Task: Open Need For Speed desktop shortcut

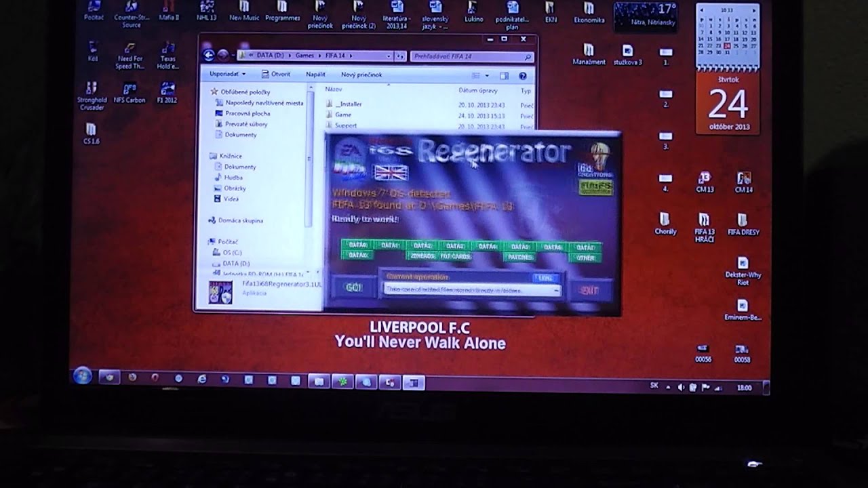Action: 130,56
